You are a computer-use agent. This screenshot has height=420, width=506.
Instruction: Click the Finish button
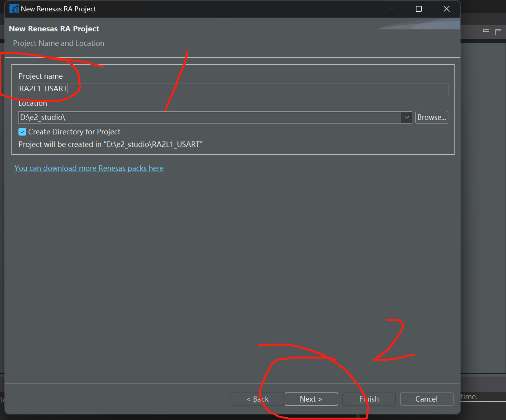click(369, 399)
